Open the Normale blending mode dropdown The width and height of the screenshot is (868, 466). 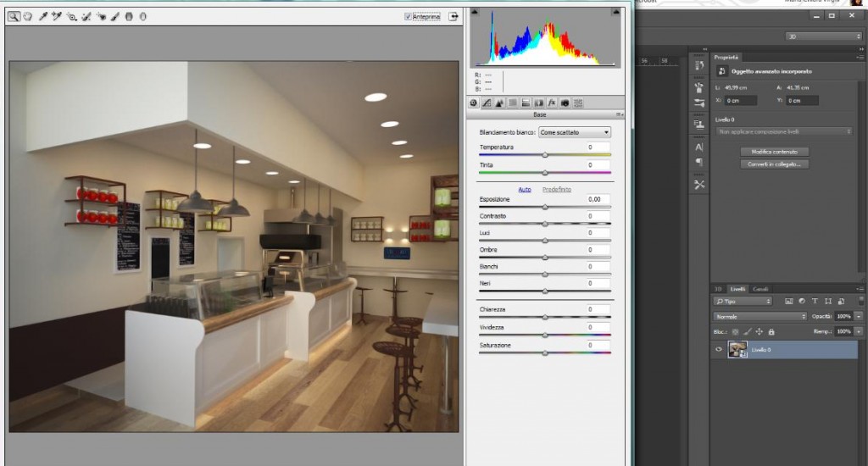(760, 317)
